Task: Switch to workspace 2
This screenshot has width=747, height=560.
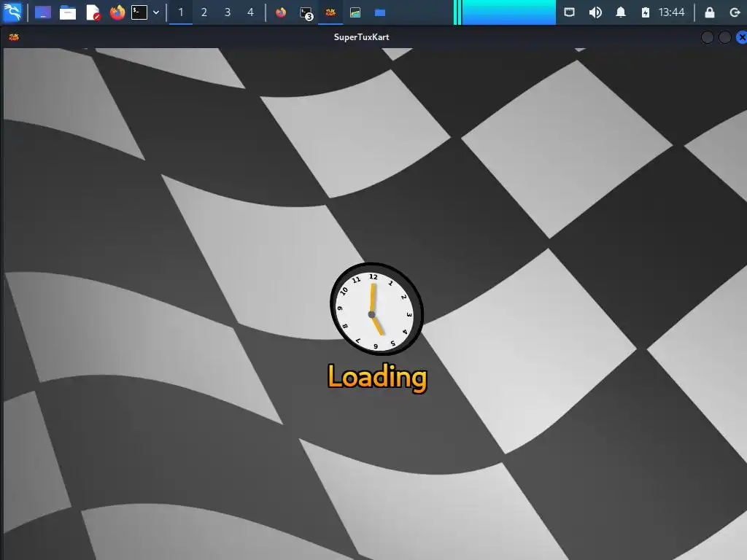Action: coord(204,12)
